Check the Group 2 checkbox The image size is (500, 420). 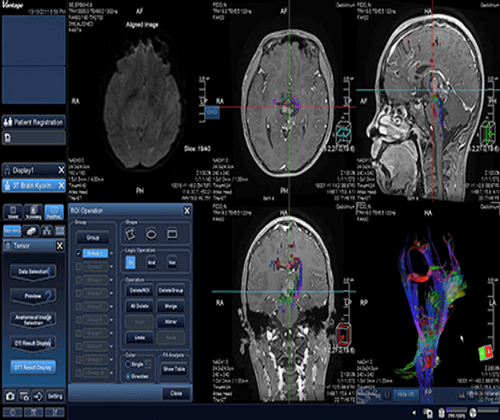78,267
